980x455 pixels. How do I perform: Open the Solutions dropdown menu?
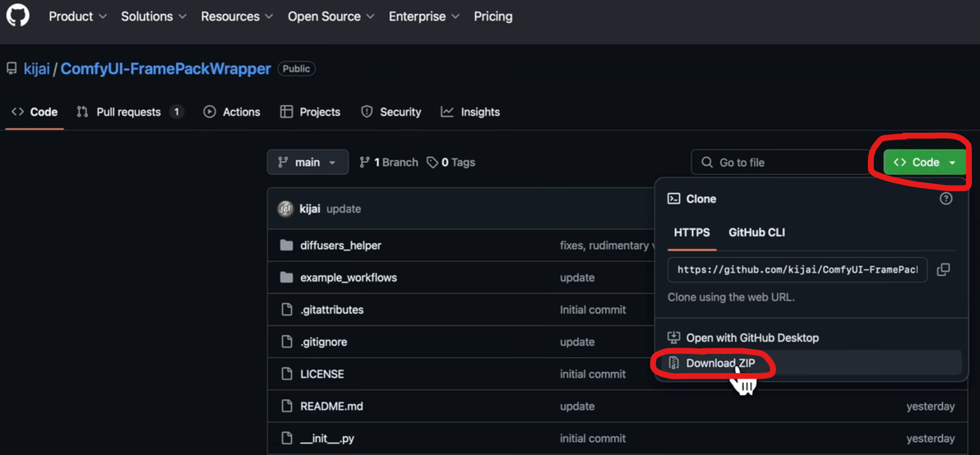(154, 16)
